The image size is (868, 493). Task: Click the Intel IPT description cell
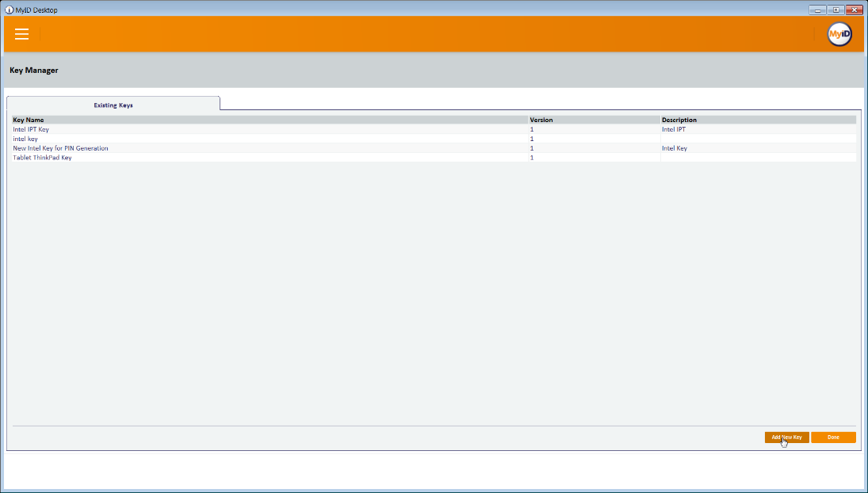pos(759,129)
